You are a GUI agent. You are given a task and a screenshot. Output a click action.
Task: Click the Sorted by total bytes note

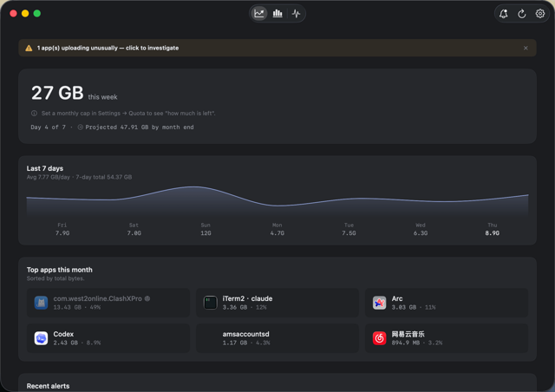55,278
